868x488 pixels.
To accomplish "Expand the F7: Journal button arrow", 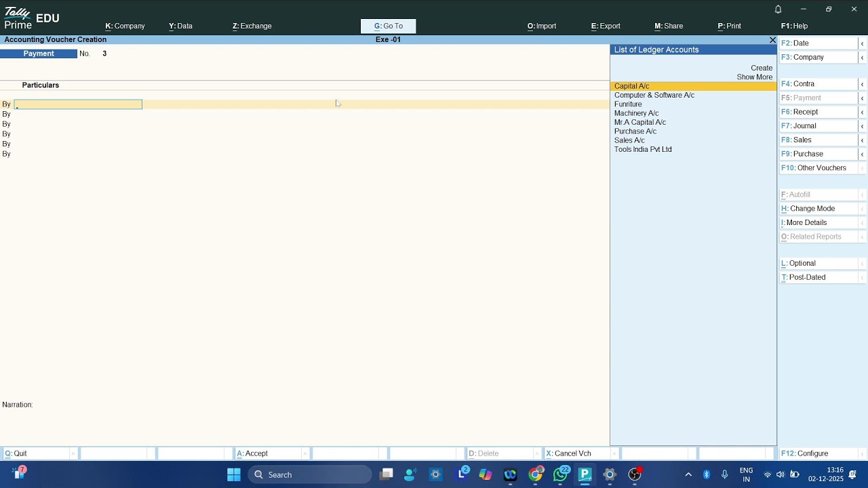I will click(863, 126).
